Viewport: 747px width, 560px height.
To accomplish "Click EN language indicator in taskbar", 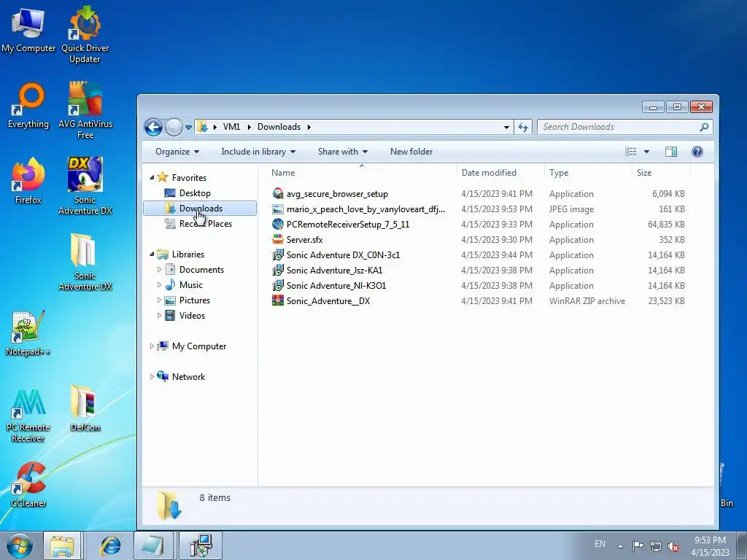I will pyautogui.click(x=600, y=544).
